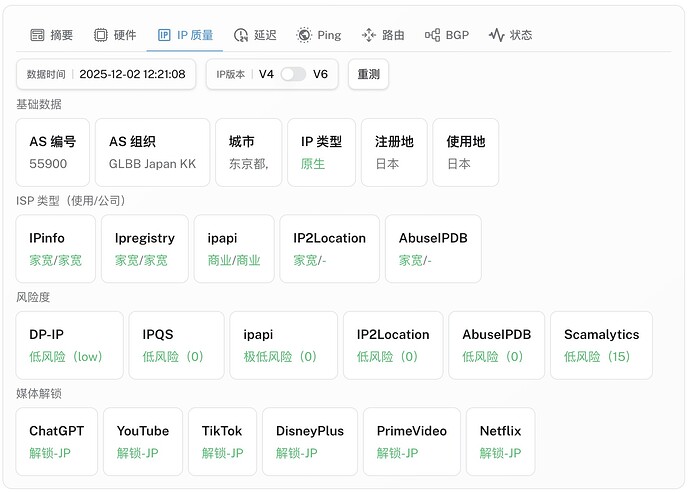Click the 状态 pulse icon
The width and height of the screenshot is (690, 493).
pos(496,35)
